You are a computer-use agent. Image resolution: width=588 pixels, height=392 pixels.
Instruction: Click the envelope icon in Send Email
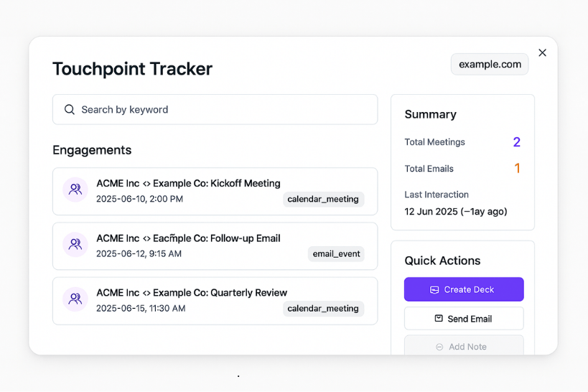(x=439, y=319)
